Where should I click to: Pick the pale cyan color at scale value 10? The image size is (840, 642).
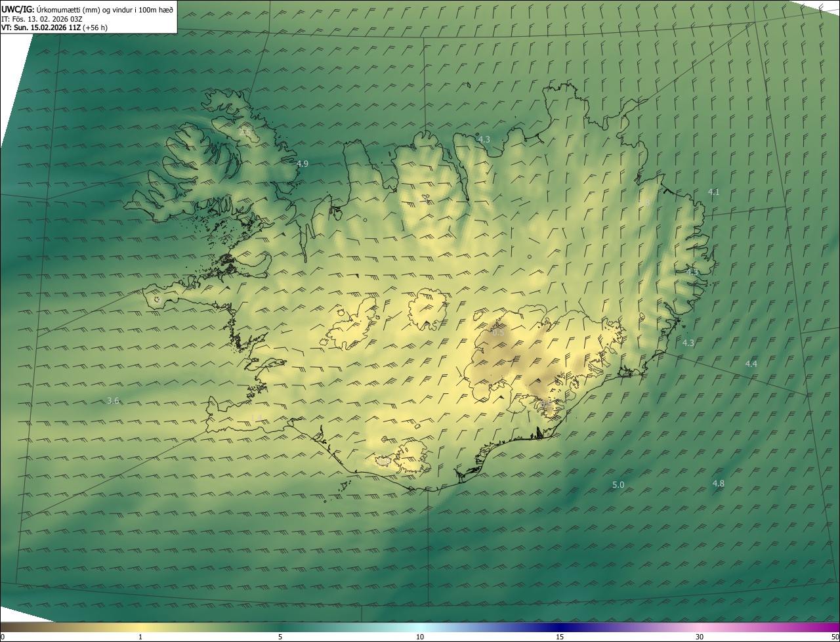pos(420,627)
